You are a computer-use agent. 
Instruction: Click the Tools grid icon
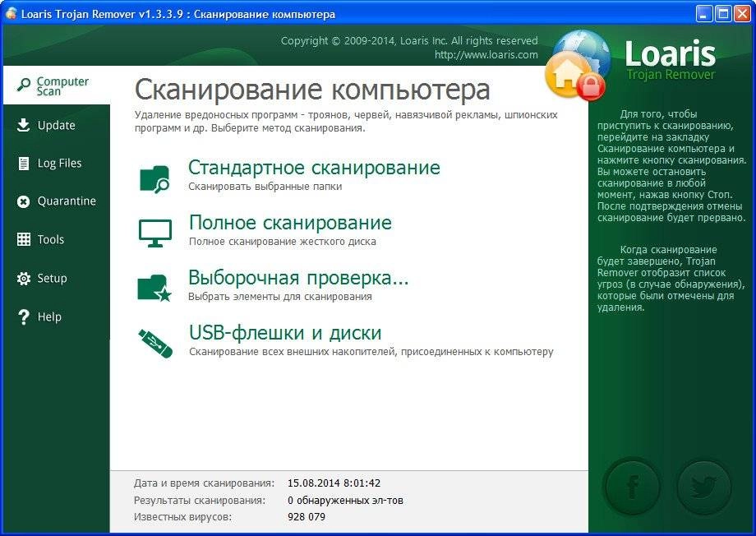point(24,239)
